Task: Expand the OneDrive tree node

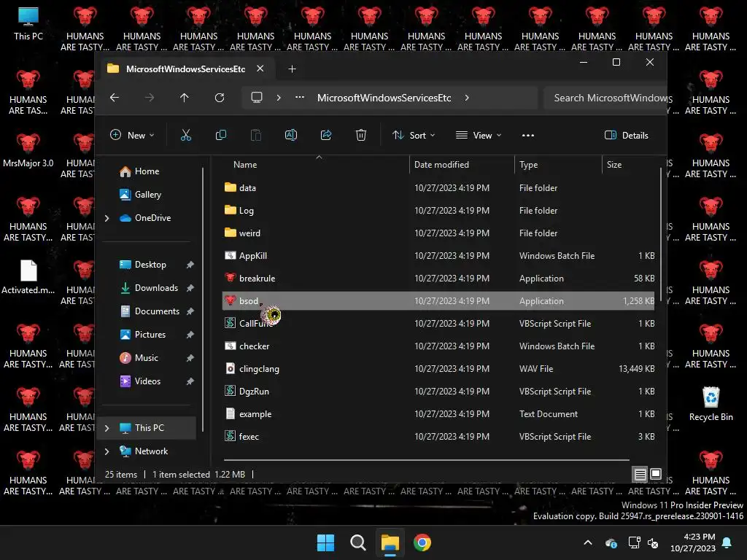Action: point(107,218)
